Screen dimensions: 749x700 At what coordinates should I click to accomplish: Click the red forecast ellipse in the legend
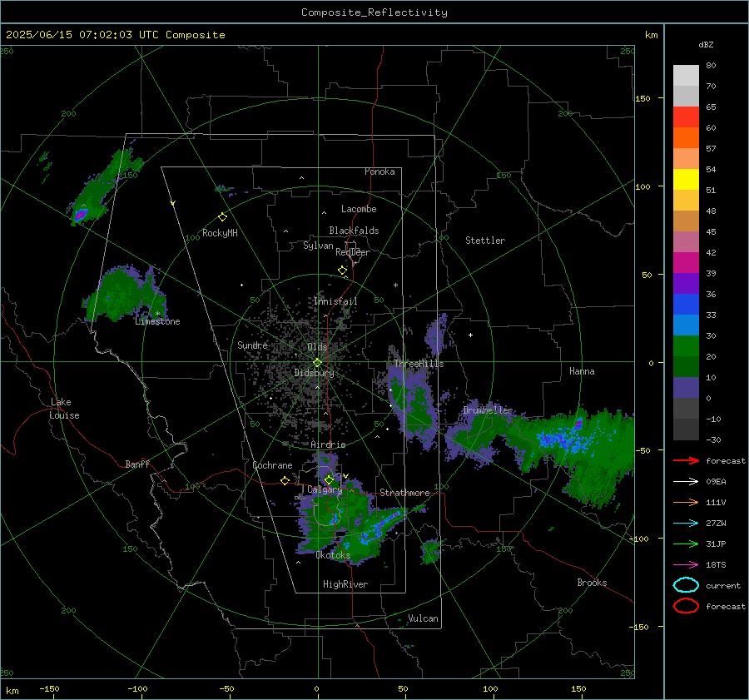click(x=686, y=606)
